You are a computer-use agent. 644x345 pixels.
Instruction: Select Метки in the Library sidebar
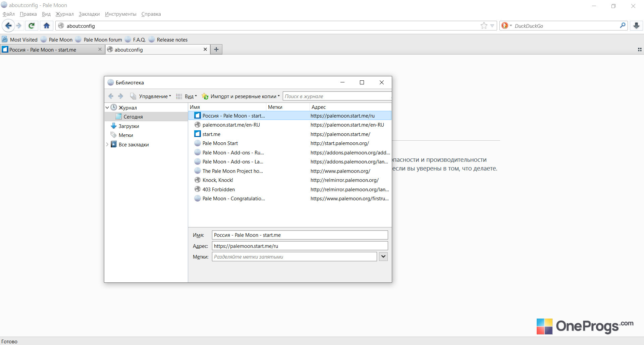pyautogui.click(x=126, y=135)
